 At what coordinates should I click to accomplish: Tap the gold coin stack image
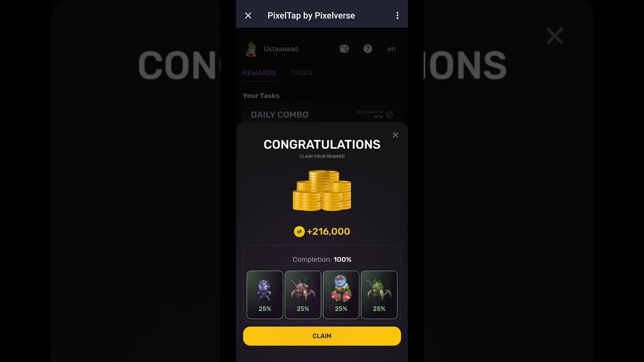tap(322, 191)
